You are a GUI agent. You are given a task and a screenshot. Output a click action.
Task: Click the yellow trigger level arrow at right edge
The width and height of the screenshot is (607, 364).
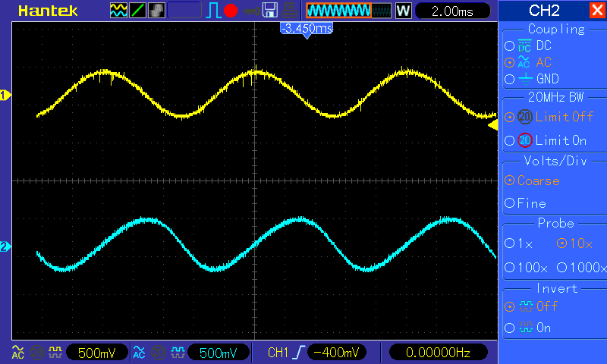coord(492,125)
